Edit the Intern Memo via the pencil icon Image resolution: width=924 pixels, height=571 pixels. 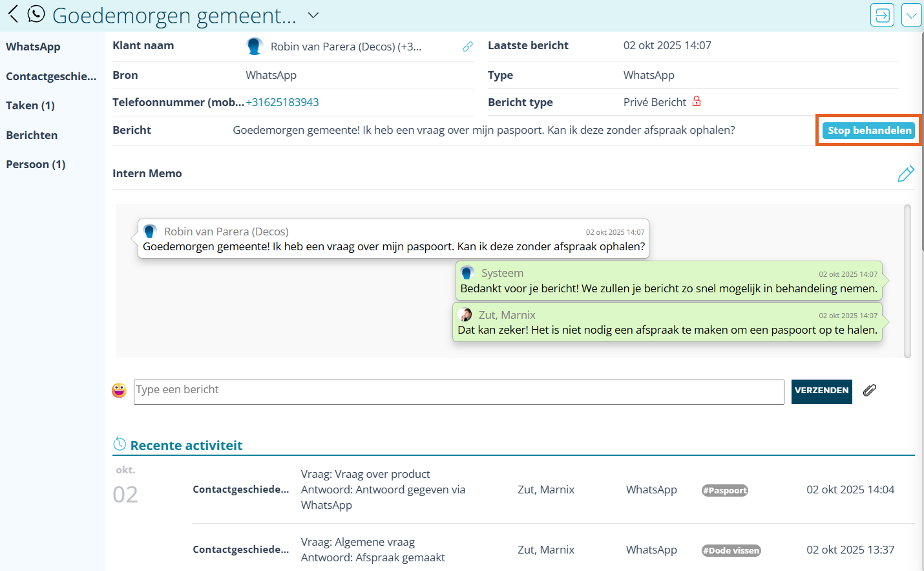coord(906,173)
